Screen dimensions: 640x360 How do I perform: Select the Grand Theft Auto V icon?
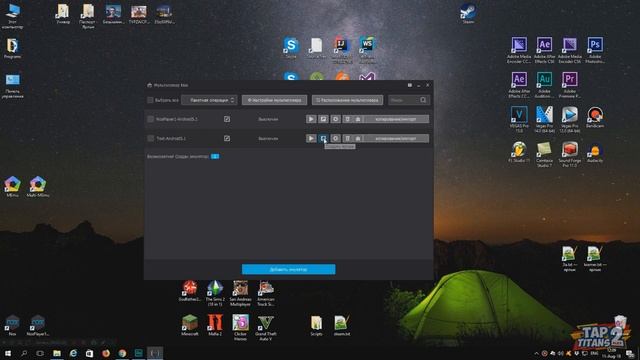(x=266, y=327)
